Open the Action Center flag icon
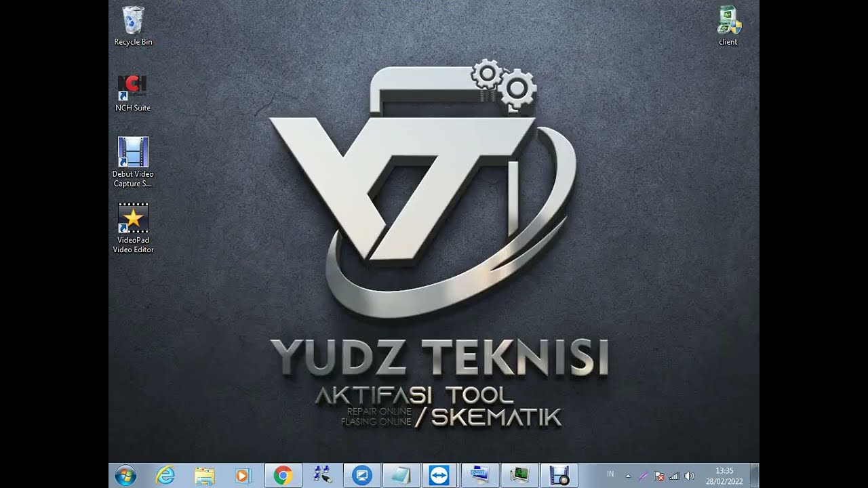Screen dimensions: 868x488 pos(658,476)
